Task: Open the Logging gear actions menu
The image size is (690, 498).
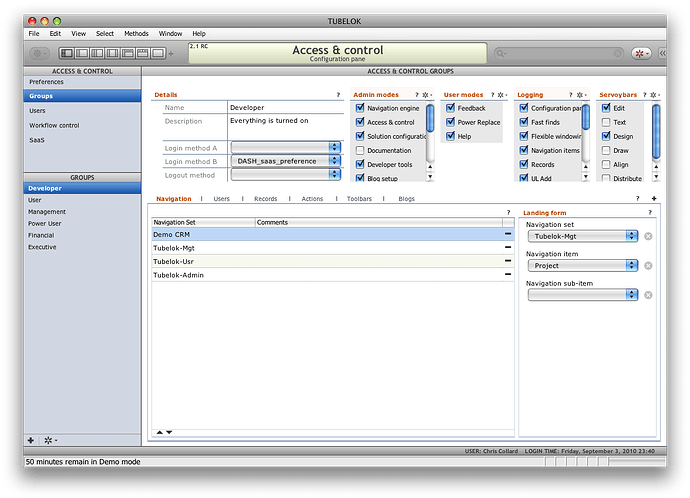Action: [581, 95]
